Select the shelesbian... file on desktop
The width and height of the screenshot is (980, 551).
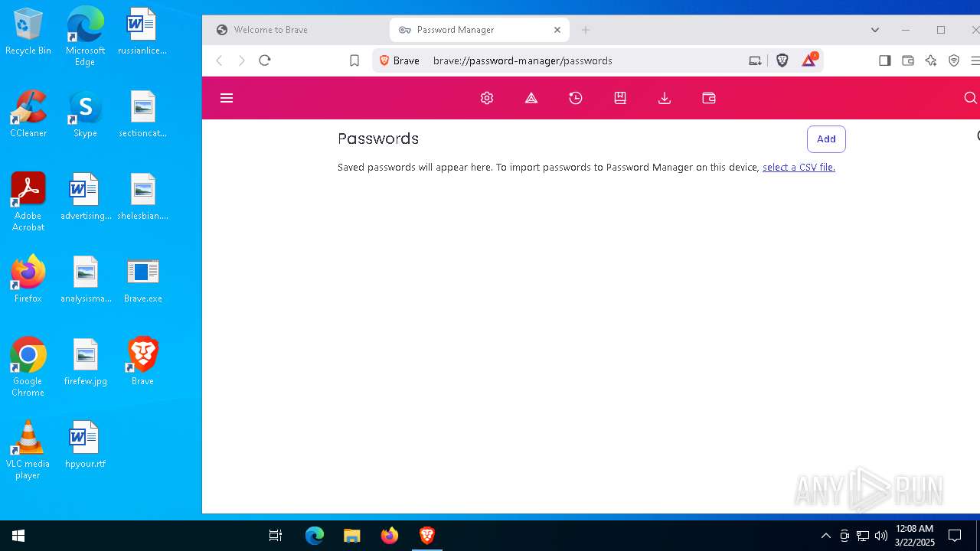point(142,197)
